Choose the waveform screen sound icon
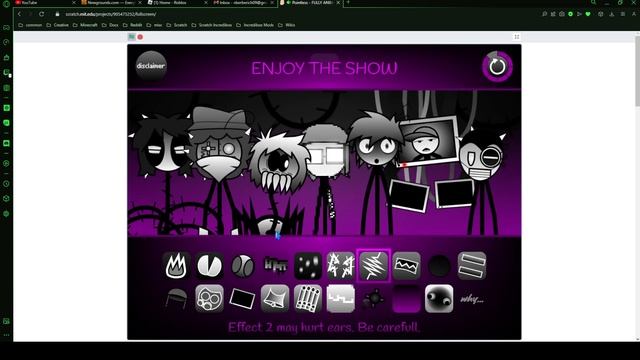Viewport: 640px width, 360px height. [407, 266]
